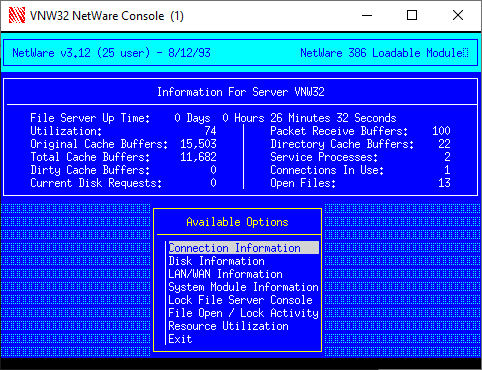Click the Information For Server VNW32 heading
Image resolution: width=482 pixels, height=370 pixels.
point(241,92)
